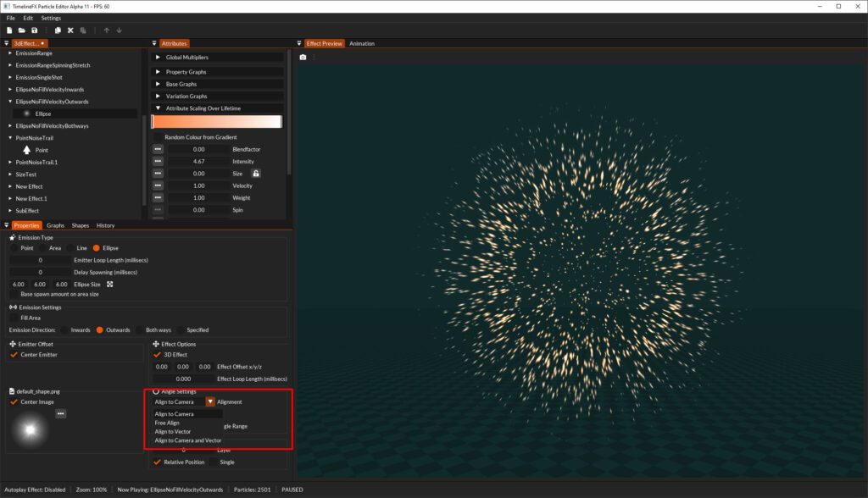Uncheck the 3D Effect option
Image resolution: width=868 pixels, height=498 pixels.
pyautogui.click(x=157, y=354)
